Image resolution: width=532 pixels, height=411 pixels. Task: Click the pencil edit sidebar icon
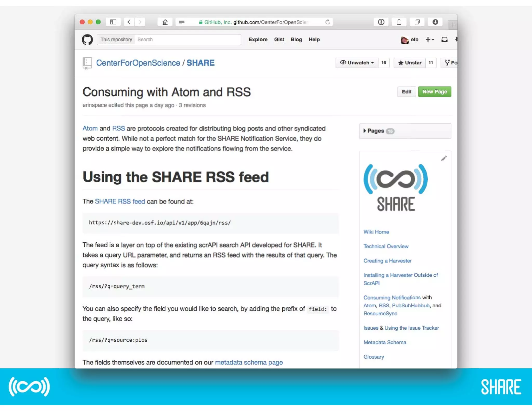[x=444, y=158]
